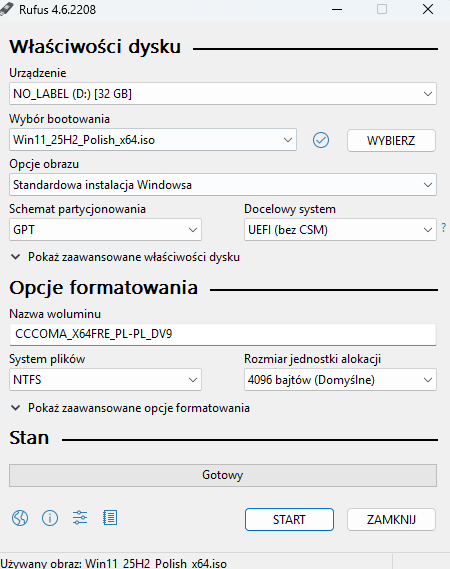Click the ZAMKNIJ button
Viewport: 450px width, 569px height.
point(391,520)
